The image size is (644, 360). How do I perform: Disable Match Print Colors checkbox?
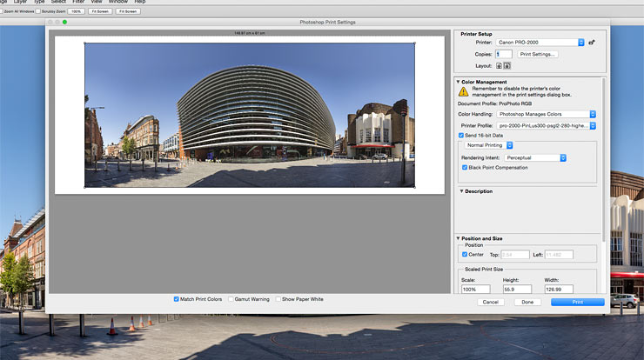(176, 299)
